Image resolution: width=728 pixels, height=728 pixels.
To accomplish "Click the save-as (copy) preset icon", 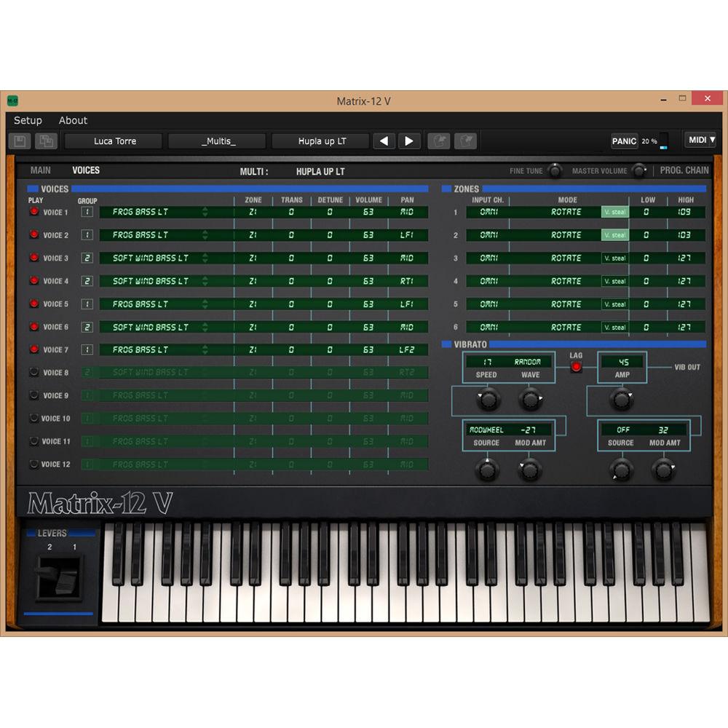I will 46,141.
